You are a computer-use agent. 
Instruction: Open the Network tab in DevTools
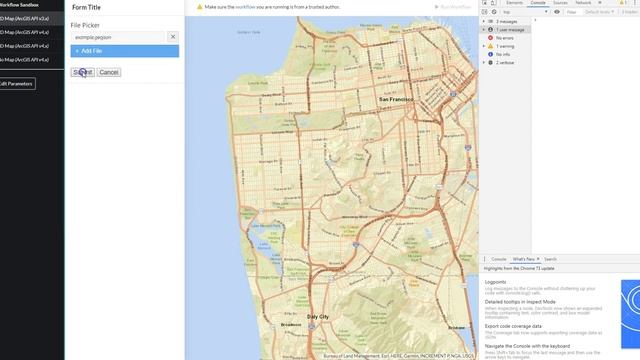click(x=583, y=3)
